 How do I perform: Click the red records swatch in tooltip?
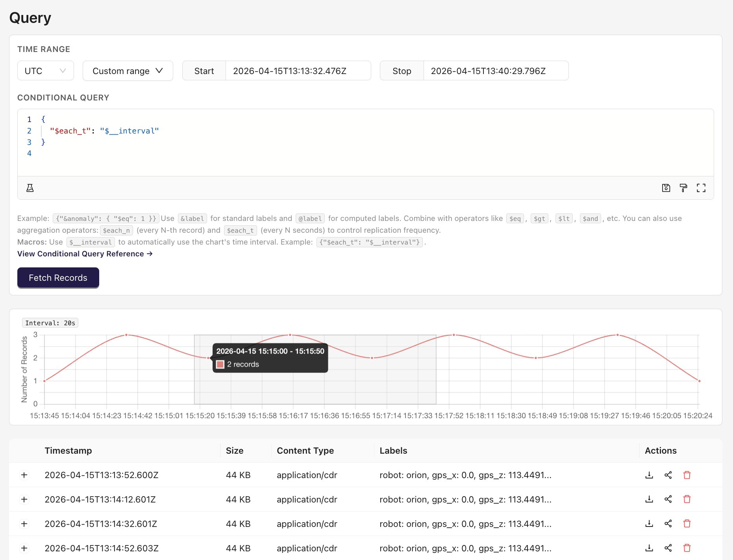coord(220,364)
